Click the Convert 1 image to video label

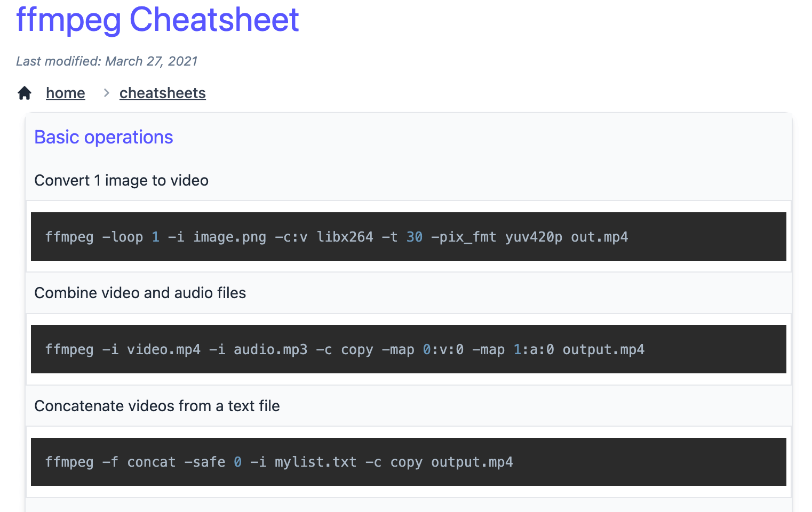point(121,180)
